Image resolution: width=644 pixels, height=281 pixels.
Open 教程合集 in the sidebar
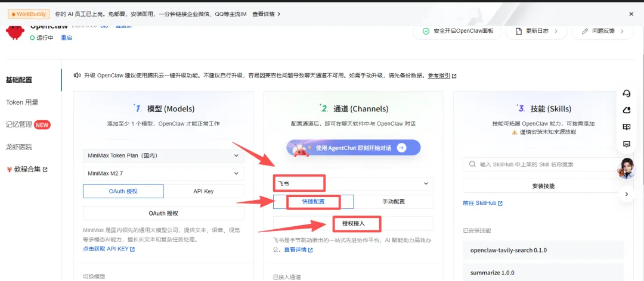(x=27, y=169)
